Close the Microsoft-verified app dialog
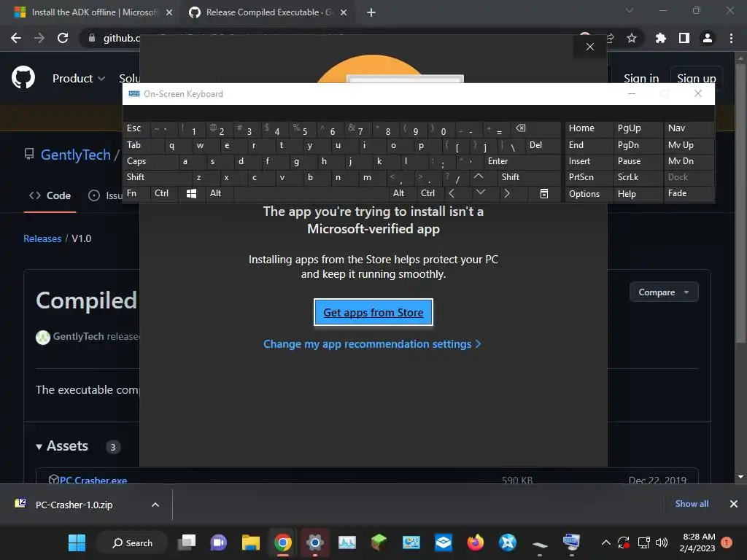Image resolution: width=747 pixels, height=560 pixels. click(x=589, y=47)
